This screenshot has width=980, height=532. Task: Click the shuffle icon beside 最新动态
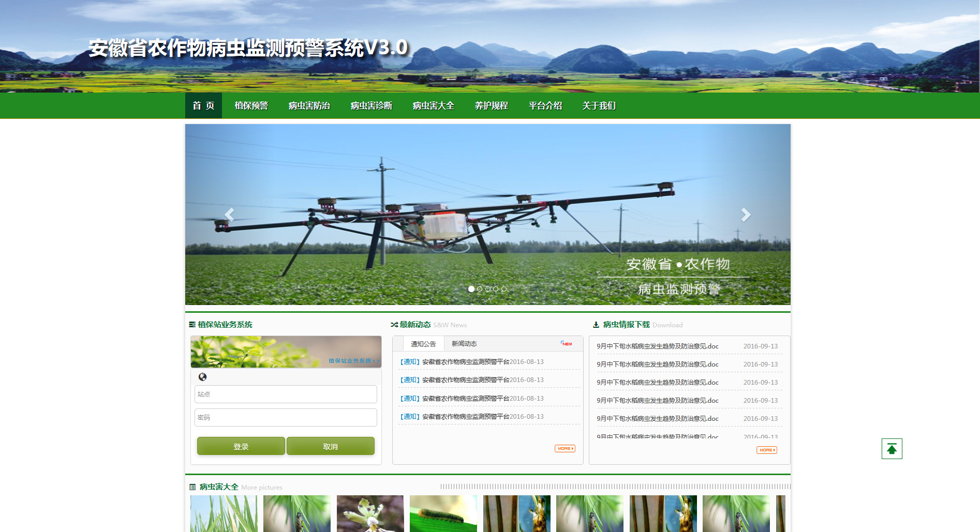click(394, 325)
